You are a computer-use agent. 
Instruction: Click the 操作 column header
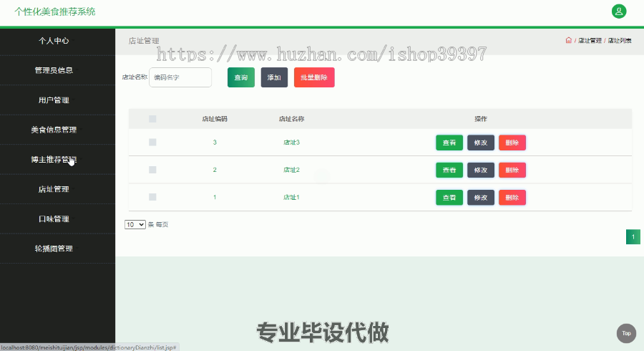[x=481, y=119]
